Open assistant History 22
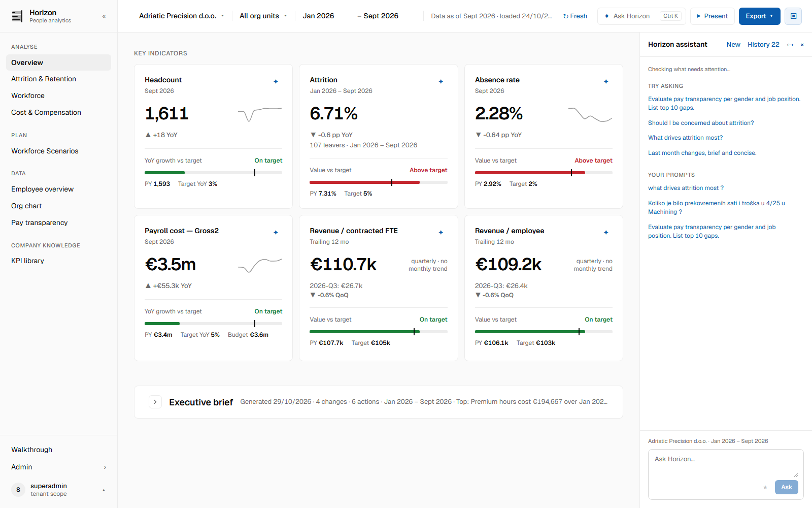This screenshot has width=812, height=508. click(x=763, y=45)
